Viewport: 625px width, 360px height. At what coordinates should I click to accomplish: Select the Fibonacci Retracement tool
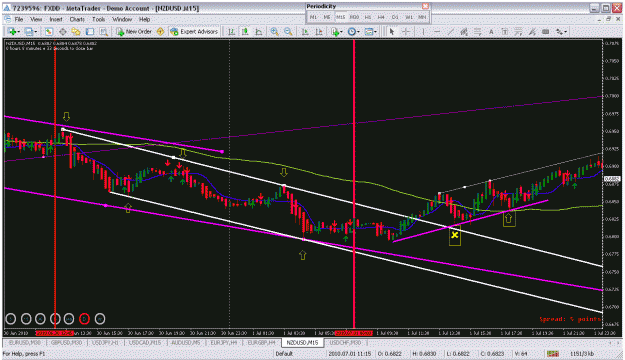(478, 31)
